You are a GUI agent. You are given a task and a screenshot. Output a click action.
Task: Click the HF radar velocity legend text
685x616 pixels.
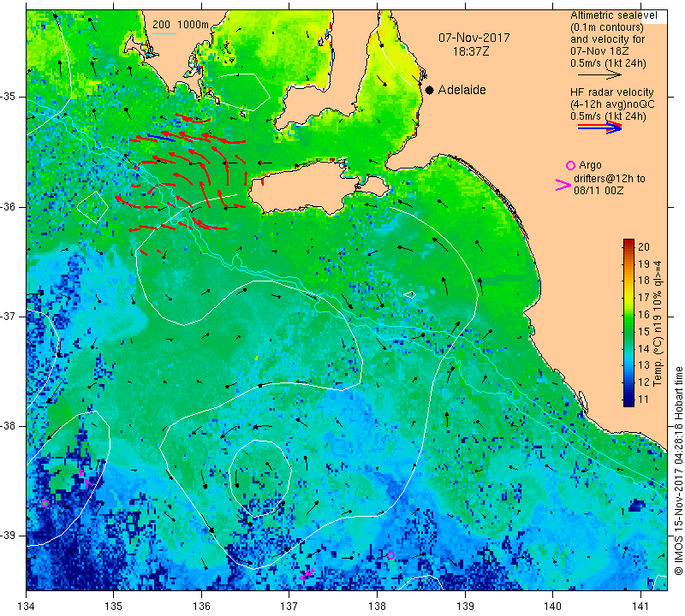[611, 92]
